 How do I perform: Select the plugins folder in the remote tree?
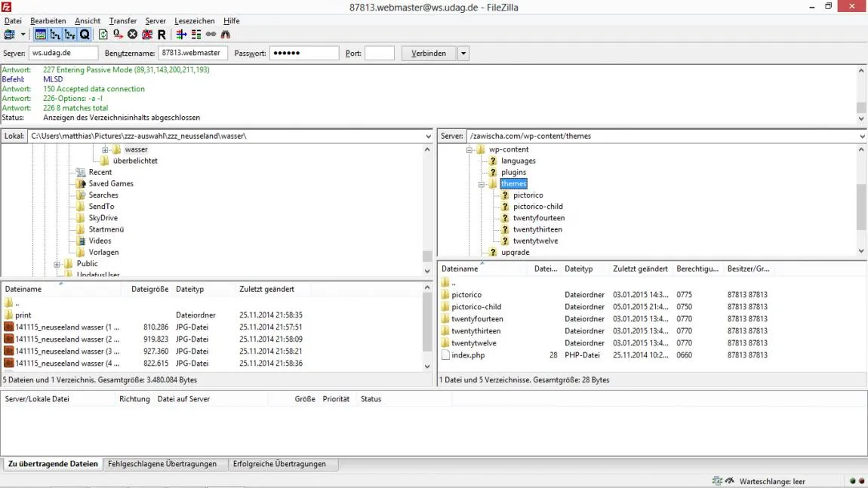pos(514,173)
